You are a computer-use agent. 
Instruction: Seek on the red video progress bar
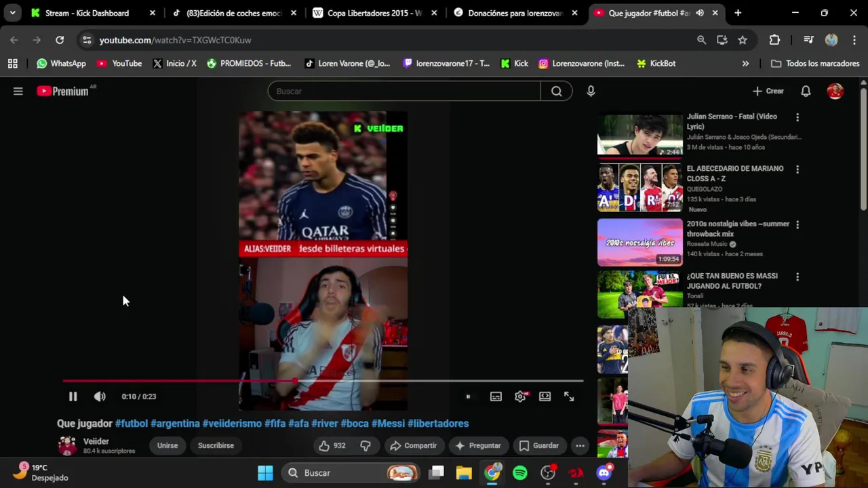click(323, 381)
